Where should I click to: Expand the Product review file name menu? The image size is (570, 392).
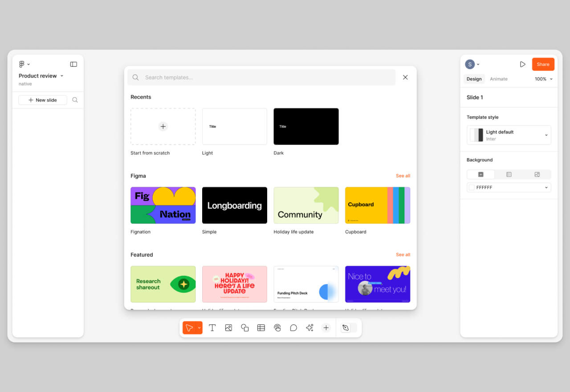point(61,76)
